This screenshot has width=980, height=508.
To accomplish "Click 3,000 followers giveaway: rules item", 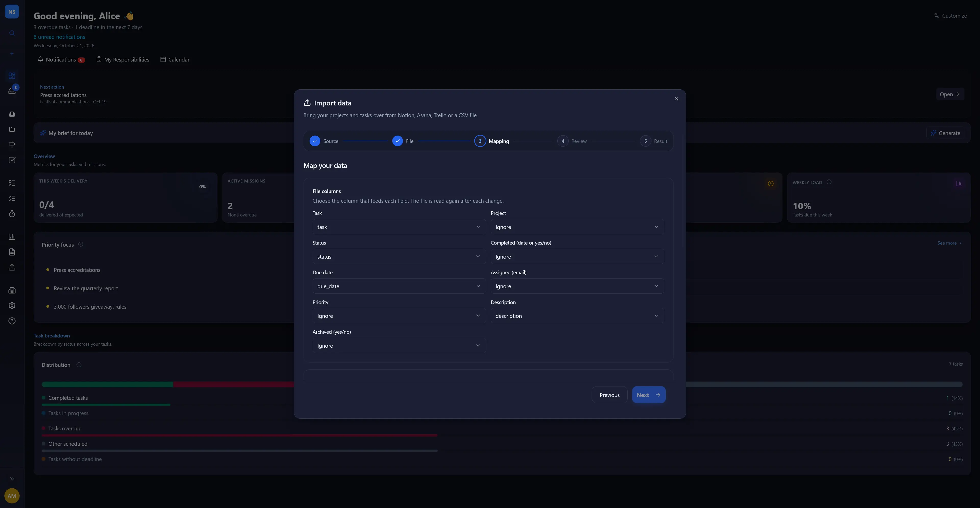I will [x=90, y=307].
